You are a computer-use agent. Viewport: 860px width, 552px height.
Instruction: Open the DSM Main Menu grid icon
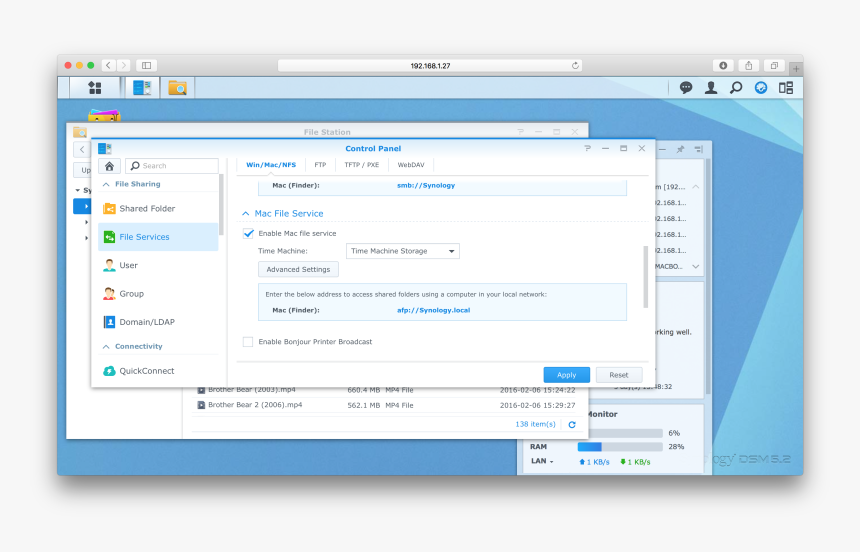tap(95, 88)
